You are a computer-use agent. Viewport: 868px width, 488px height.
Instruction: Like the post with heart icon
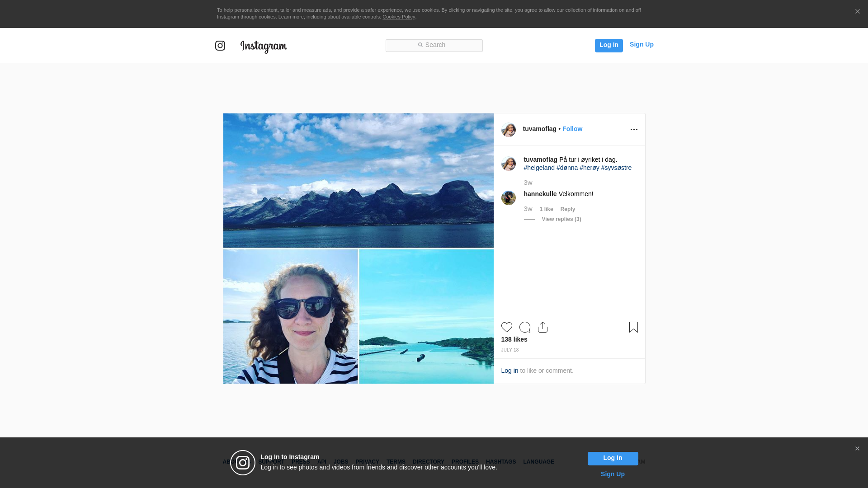(506, 327)
